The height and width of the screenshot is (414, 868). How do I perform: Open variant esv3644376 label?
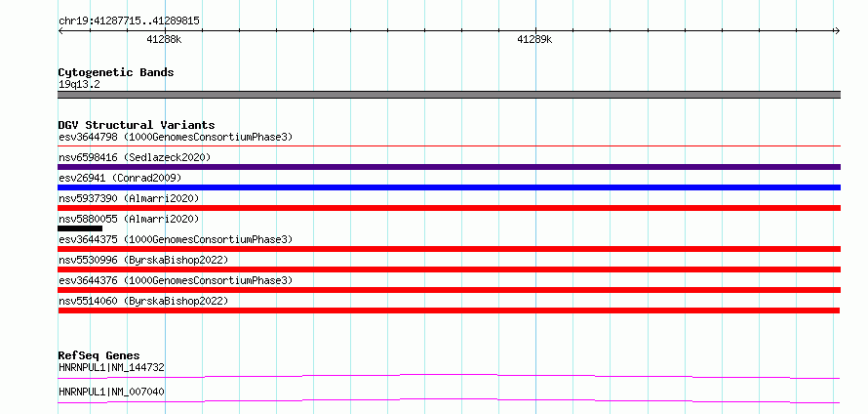[x=176, y=280]
